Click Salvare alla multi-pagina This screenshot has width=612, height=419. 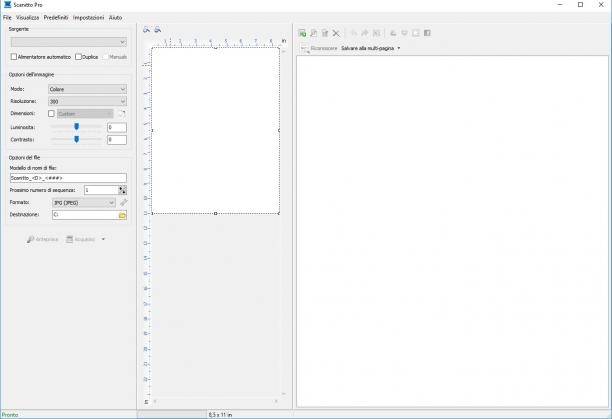pos(367,48)
